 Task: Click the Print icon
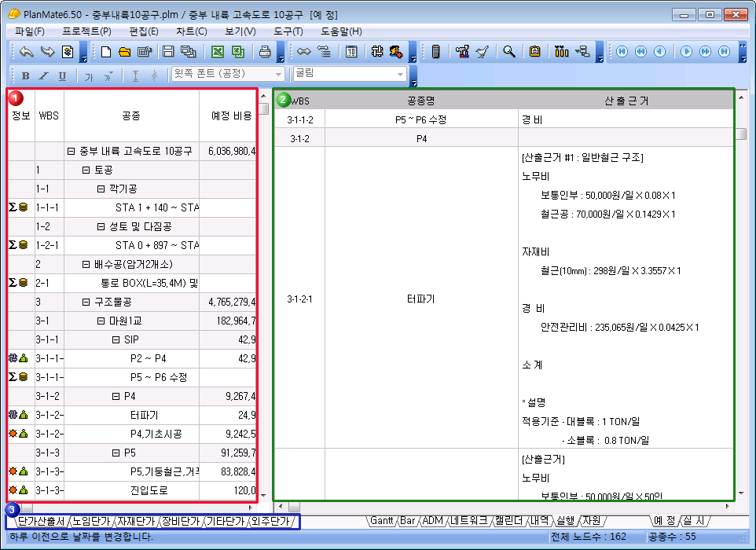coord(266,52)
